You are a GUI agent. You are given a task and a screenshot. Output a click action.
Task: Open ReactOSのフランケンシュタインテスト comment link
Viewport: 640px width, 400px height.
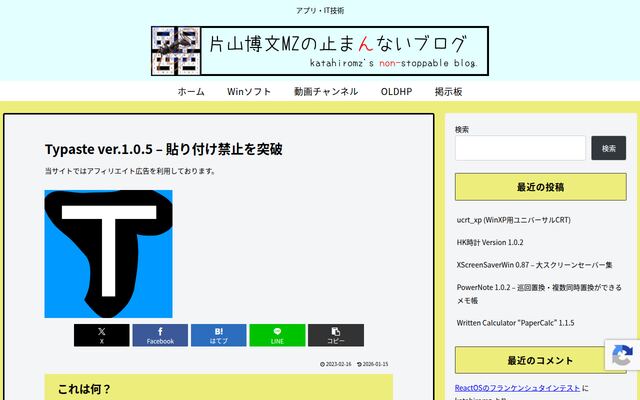click(517, 388)
